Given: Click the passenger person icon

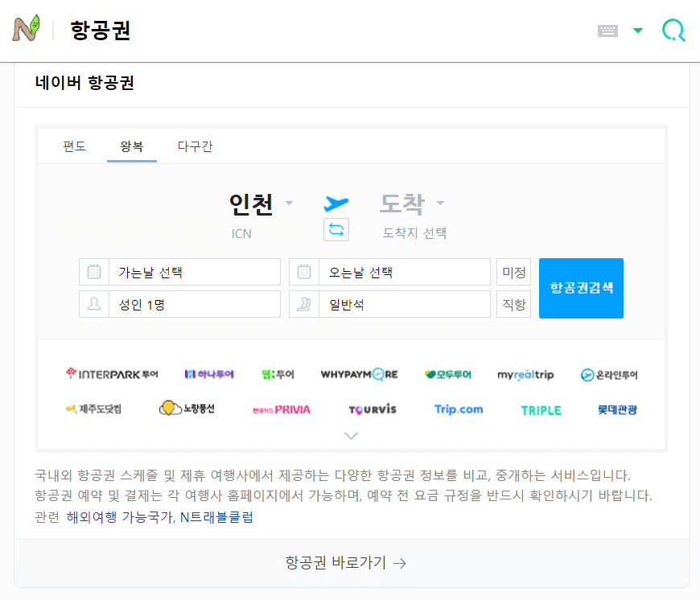Looking at the screenshot, I should pyautogui.click(x=93, y=304).
